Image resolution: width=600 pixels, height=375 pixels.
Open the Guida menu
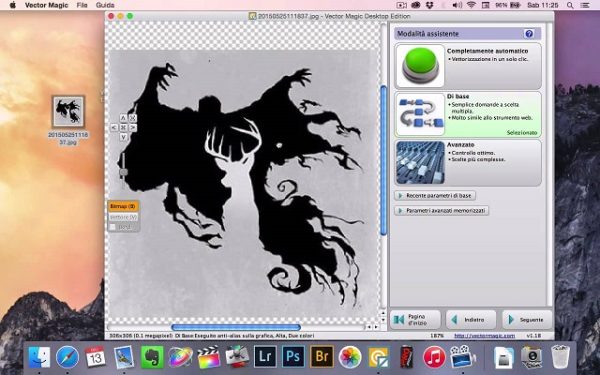click(105, 5)
